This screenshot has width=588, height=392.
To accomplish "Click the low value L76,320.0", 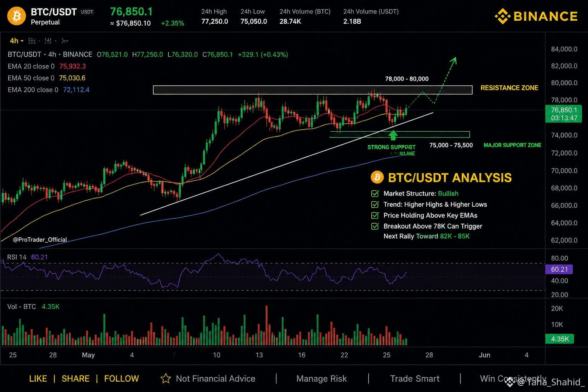I will [183, 54].
